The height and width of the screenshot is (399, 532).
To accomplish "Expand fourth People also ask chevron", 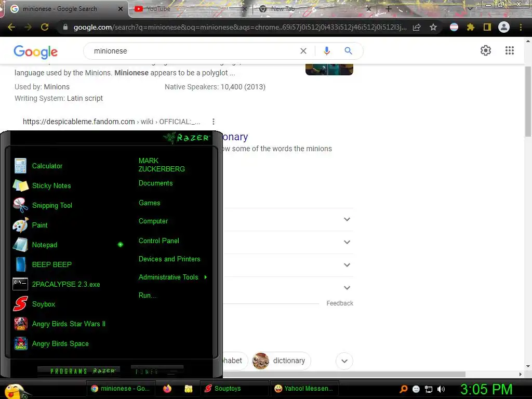I will coord(347,288).
